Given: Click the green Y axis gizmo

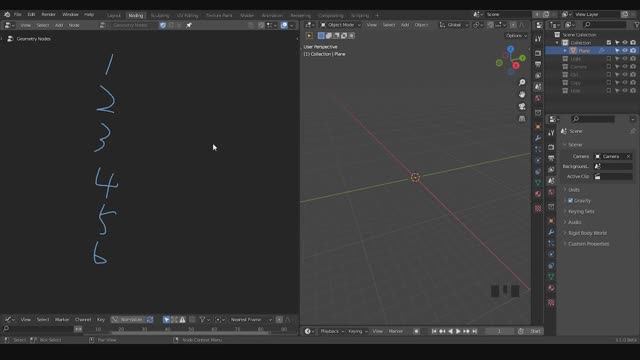Looking at the screenshot, I should [522, 58].
